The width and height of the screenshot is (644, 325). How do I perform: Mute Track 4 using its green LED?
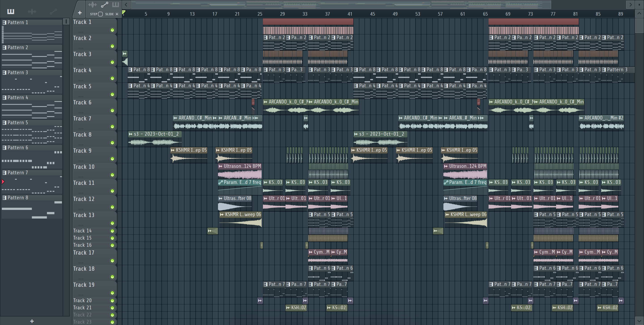[112, 78]
